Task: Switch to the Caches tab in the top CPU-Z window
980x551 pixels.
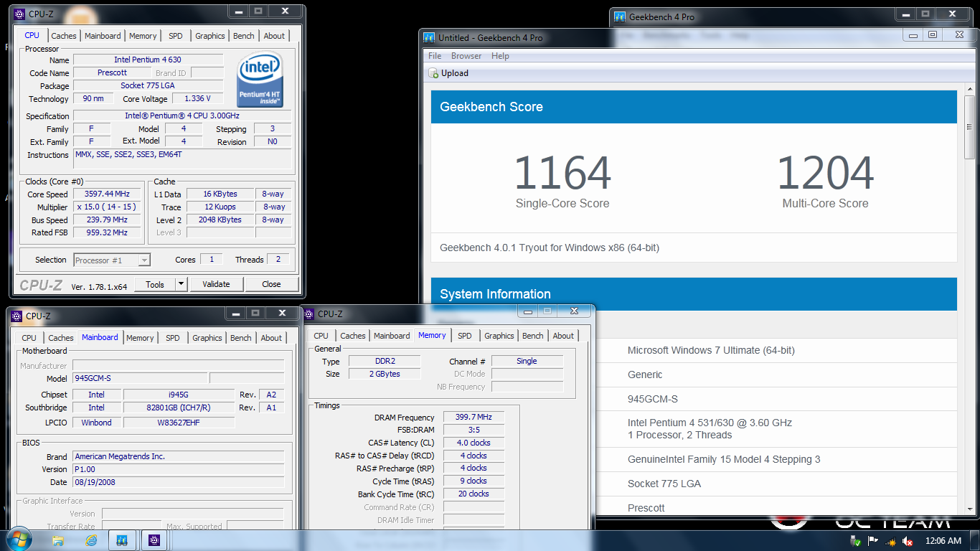Action: coord(64,36)
